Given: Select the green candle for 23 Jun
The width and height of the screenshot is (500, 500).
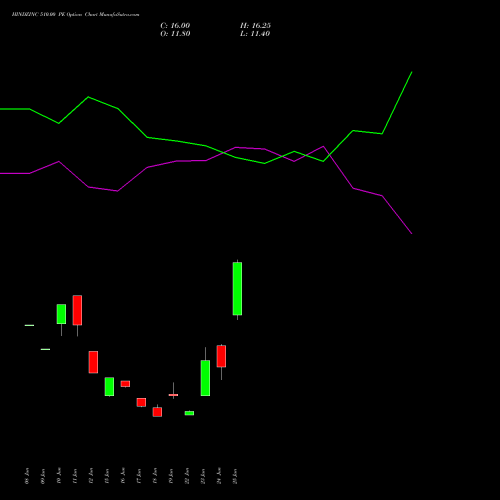Looking at the screenshot, I should 205,378.
